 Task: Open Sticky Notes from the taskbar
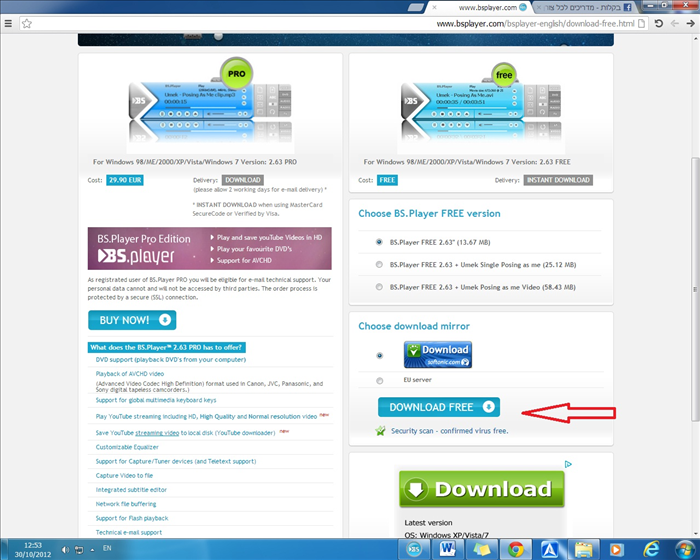point(481,549)
